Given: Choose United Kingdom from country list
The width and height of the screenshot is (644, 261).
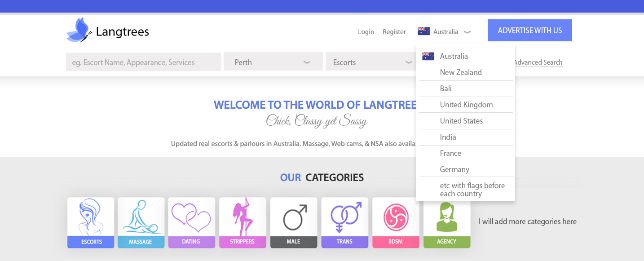Looking at the screenshot, I should (x=466, y=105).
